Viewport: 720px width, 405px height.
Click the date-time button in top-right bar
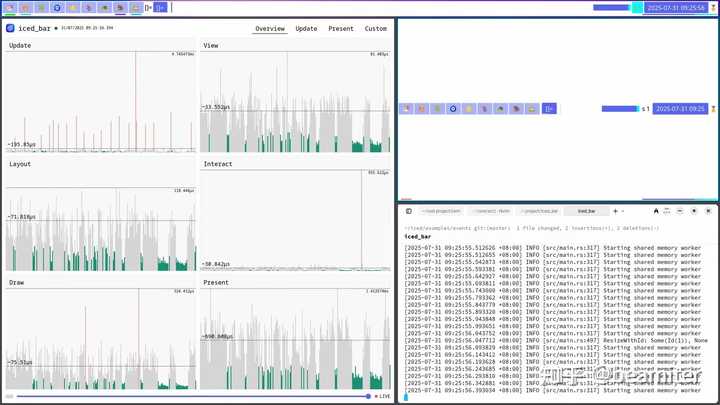point(675,7)
